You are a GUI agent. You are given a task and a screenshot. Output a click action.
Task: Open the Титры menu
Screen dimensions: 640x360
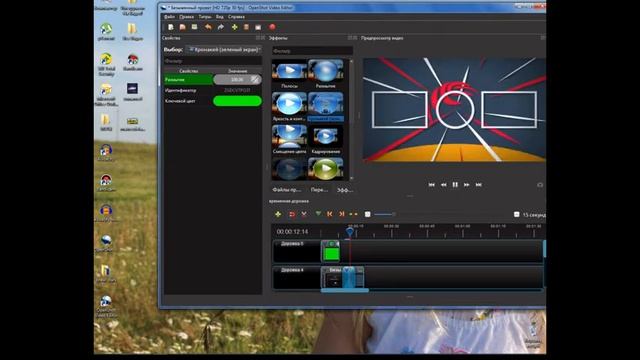pyautogui.click(x=205, y=17)
